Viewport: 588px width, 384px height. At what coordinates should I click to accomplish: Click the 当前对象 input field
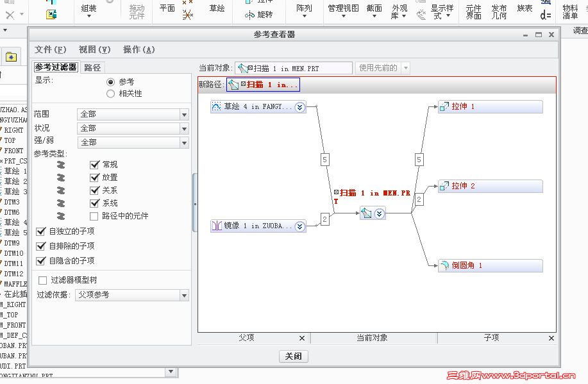click(294, 68)
